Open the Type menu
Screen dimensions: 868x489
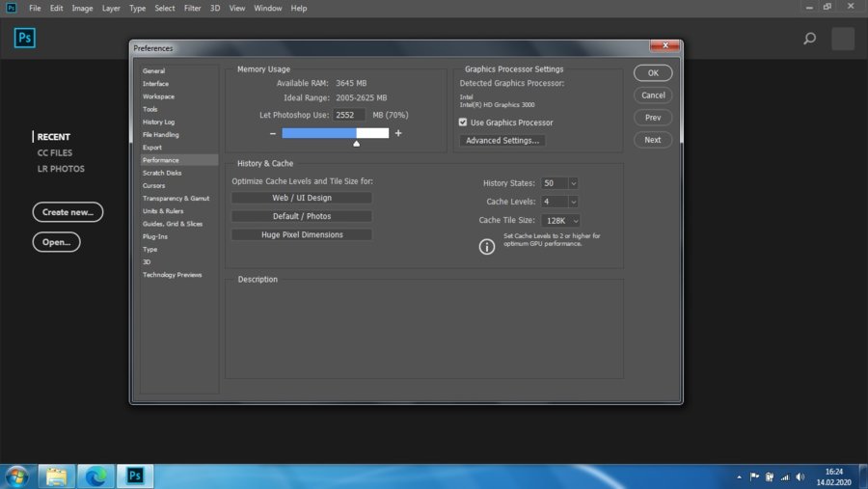(x=137, y=9)
